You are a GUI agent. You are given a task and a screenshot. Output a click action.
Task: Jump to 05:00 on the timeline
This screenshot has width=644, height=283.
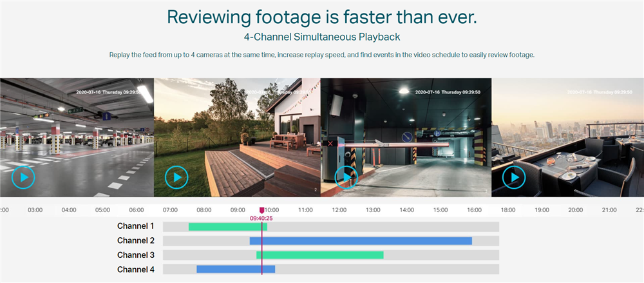(x=102, y=210)
